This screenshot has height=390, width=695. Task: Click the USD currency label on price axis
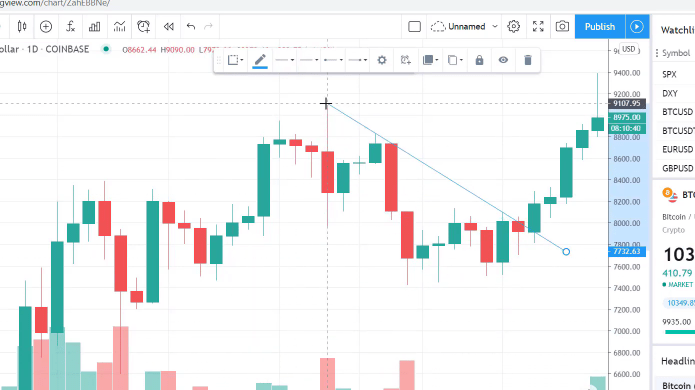(629, 49)
